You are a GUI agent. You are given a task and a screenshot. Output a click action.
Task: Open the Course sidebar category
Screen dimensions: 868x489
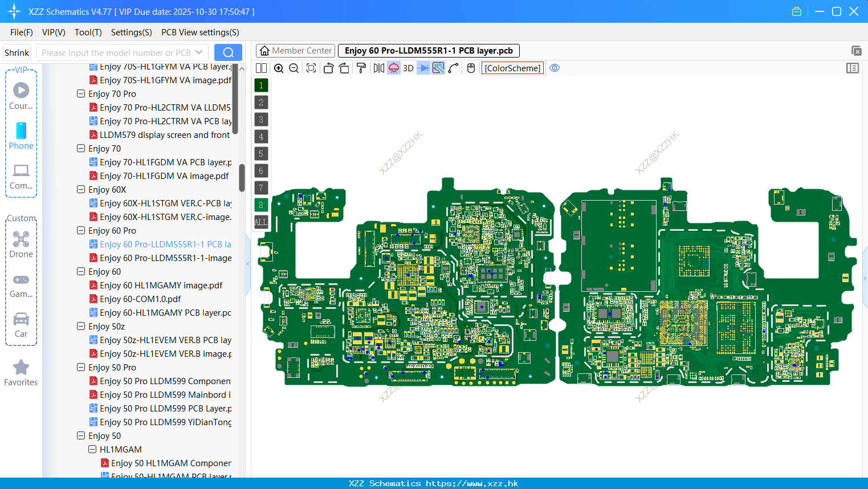pyautogui.click(x=21, y=96)
